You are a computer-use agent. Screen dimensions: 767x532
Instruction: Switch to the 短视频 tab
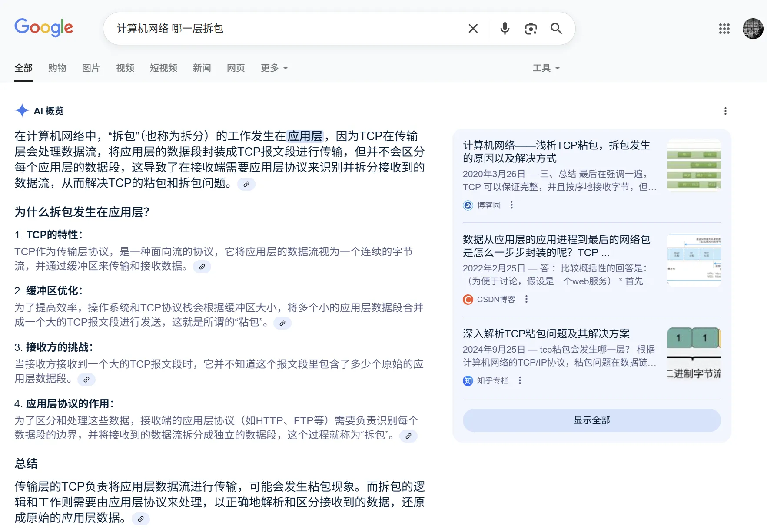click(163, 68)
